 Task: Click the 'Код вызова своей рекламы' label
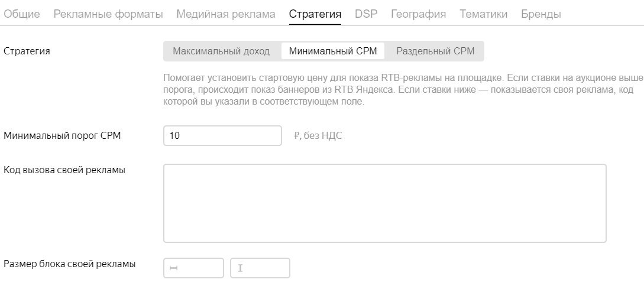tap(64, 171)
